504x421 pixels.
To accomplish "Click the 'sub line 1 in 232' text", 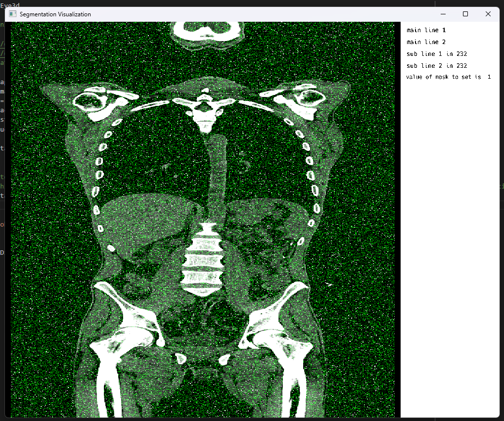I will 437,54.
